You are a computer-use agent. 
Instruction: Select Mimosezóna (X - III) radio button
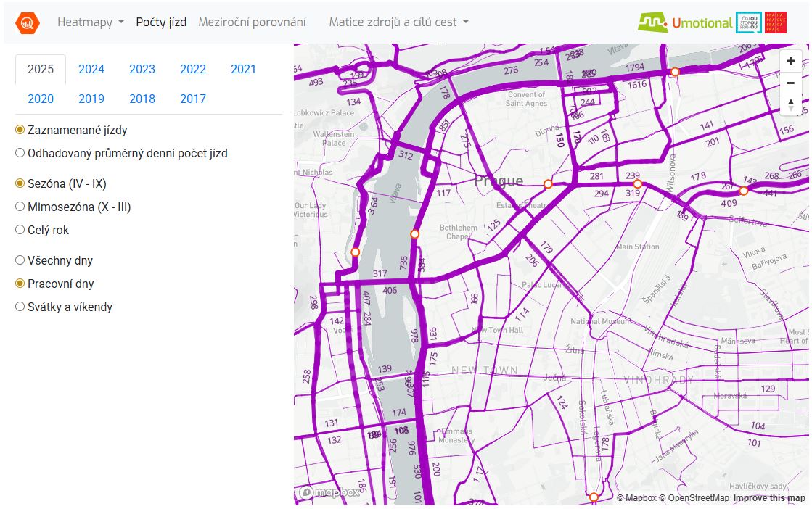click(20, 207)
